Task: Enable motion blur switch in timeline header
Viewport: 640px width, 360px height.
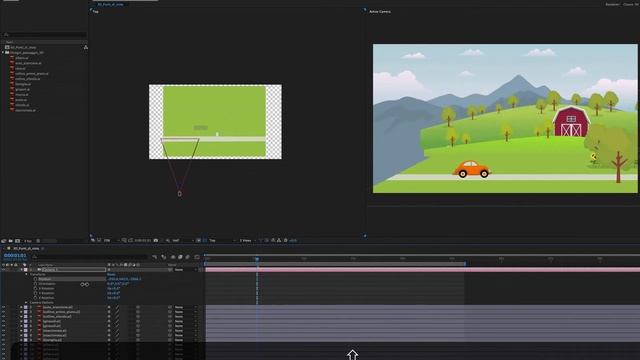Action: 187,257
